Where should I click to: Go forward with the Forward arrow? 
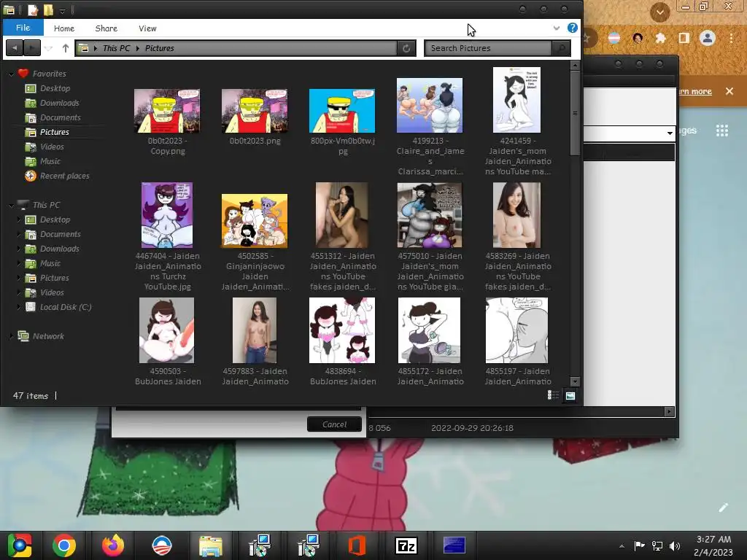coord(32,48)
